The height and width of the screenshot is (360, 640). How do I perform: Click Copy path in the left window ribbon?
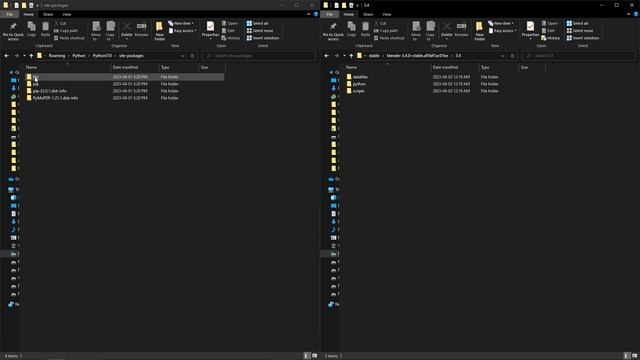tap(66, 31)
